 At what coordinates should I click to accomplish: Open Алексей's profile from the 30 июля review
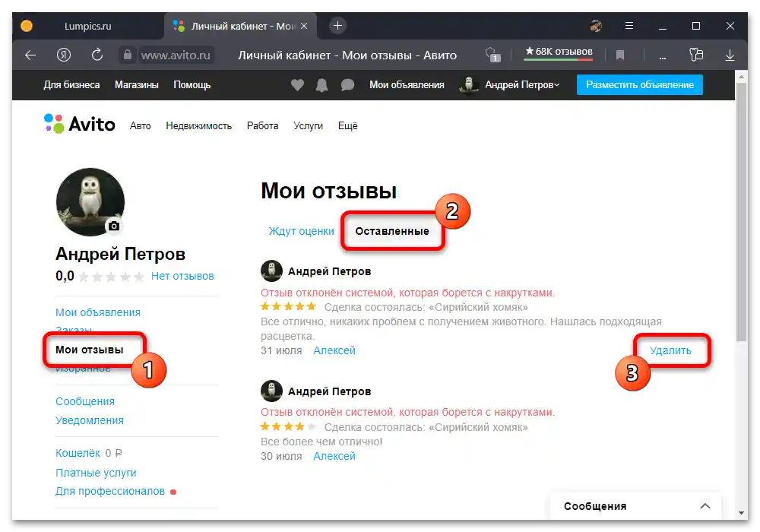pyautogui.click(x=334, y=456)
